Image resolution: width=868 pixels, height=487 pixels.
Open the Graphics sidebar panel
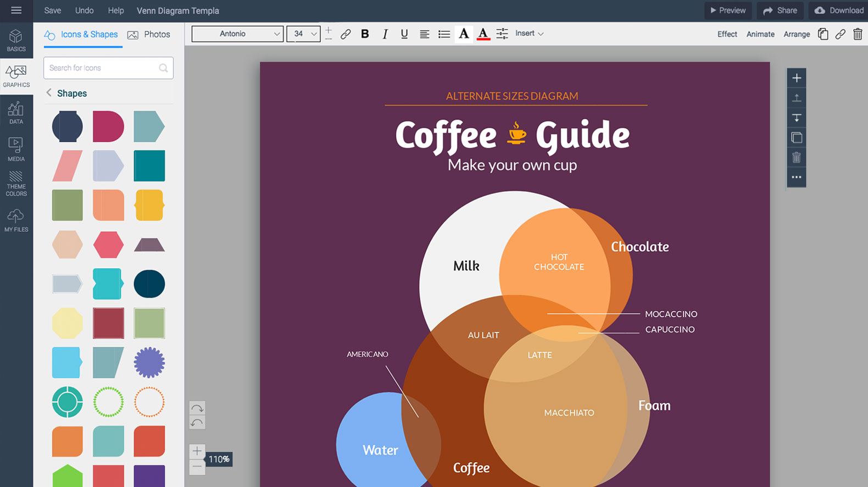(x=16, y=76)
